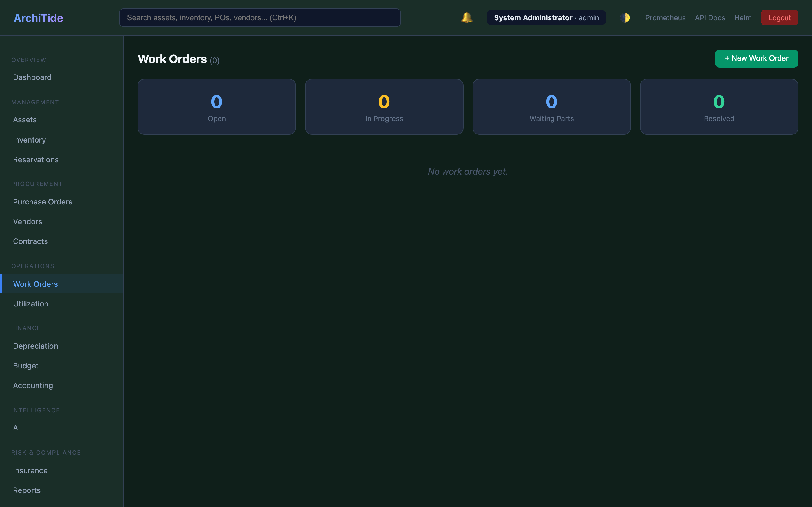View Purchase Orders
The image size is (812, 507).
pyautogui.click(x=43, y=201)
